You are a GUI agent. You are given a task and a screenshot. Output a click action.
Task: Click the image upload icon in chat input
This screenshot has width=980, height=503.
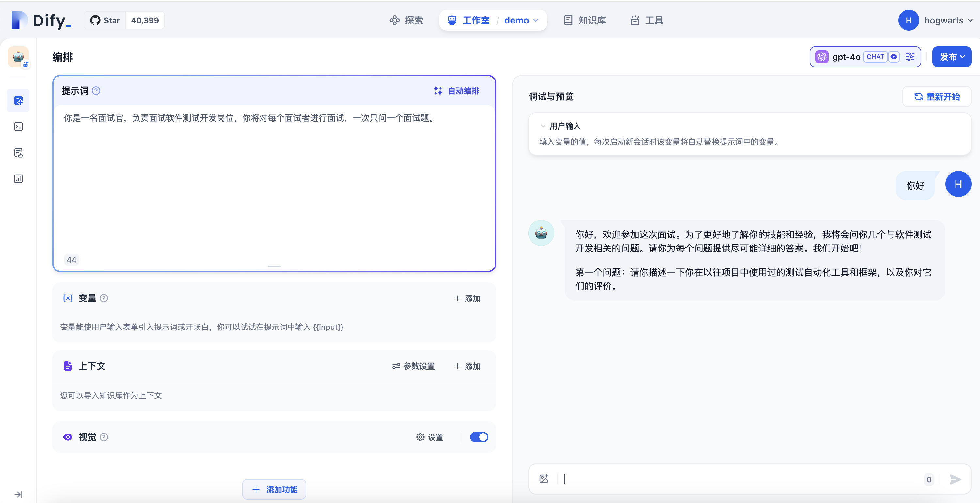(x=544, y=479)
